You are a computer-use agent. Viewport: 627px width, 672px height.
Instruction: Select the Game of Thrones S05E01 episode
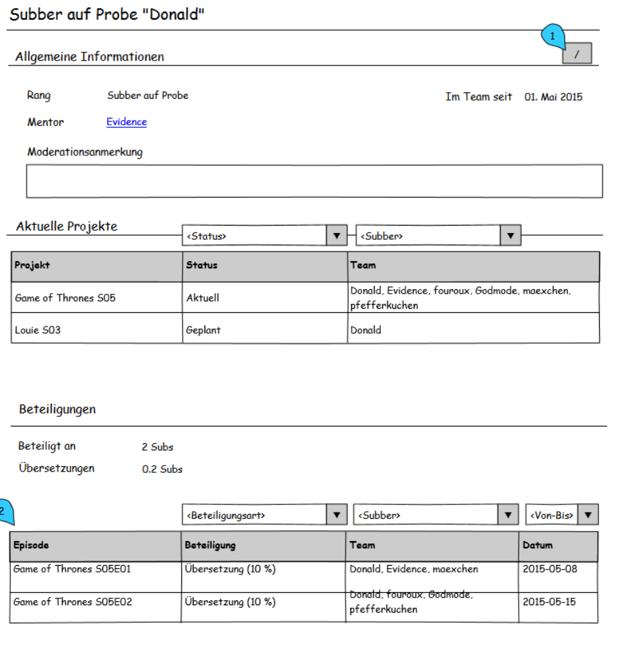pyautogui.click(x=95, y=570)
